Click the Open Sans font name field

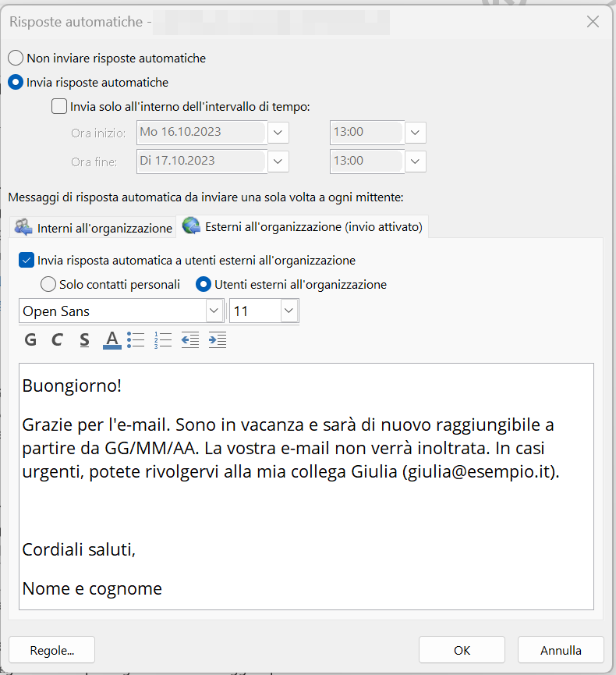pyautogui.click(x=113, y=311)
